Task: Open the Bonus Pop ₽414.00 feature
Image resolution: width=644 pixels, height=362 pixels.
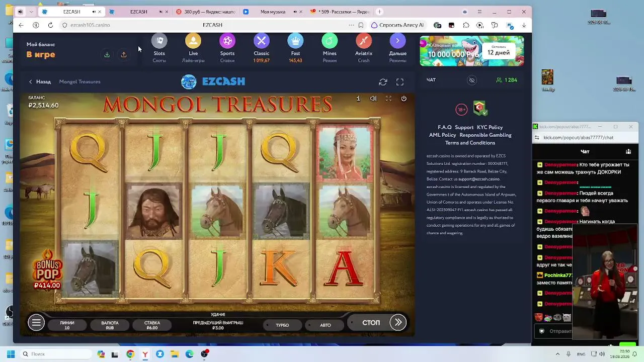Action: coord(47,270)
